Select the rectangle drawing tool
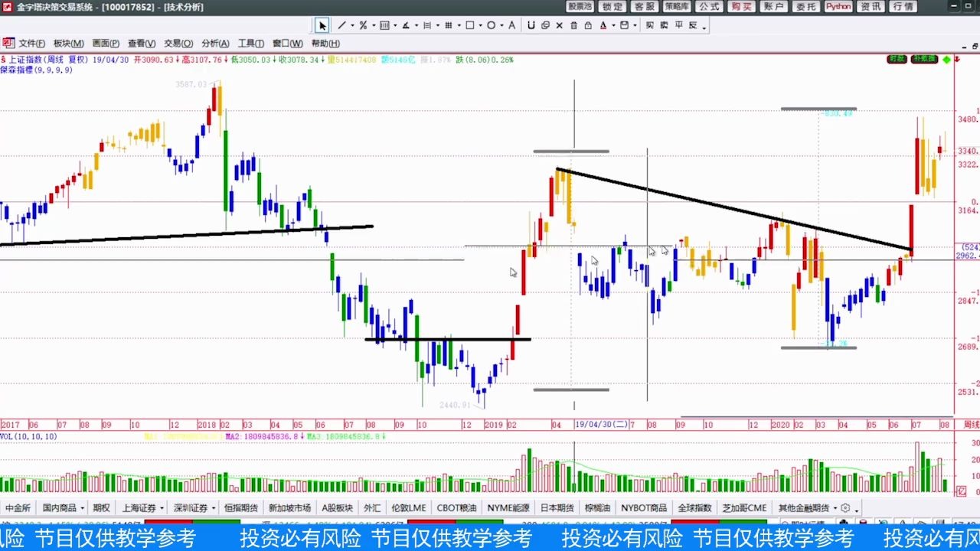Image resolution: width=980 pixels, height=551 pixels. 470,25
